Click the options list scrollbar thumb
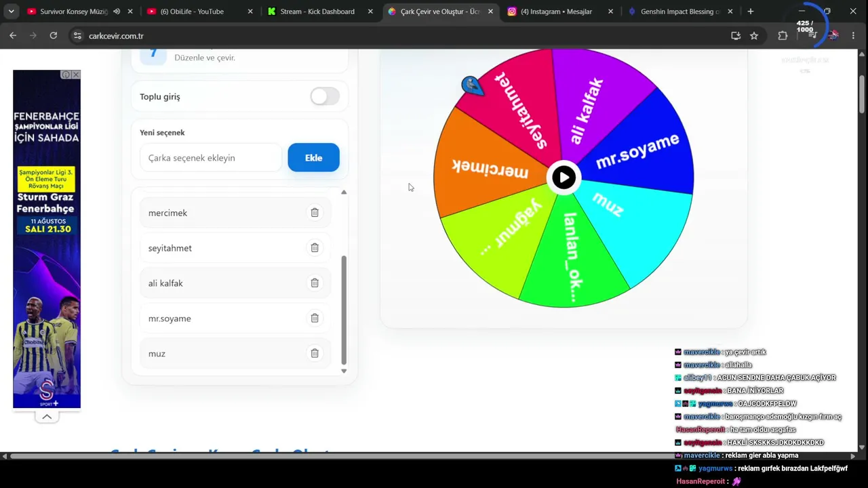The width and height of the screenshot is (868, 488). (344, 310)
